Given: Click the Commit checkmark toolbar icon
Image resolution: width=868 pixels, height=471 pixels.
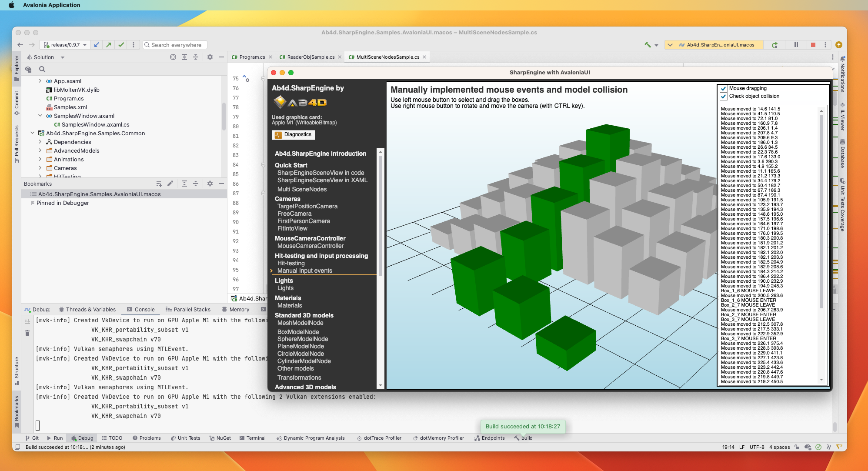Looking at the screenshot, I should (121, 45).
